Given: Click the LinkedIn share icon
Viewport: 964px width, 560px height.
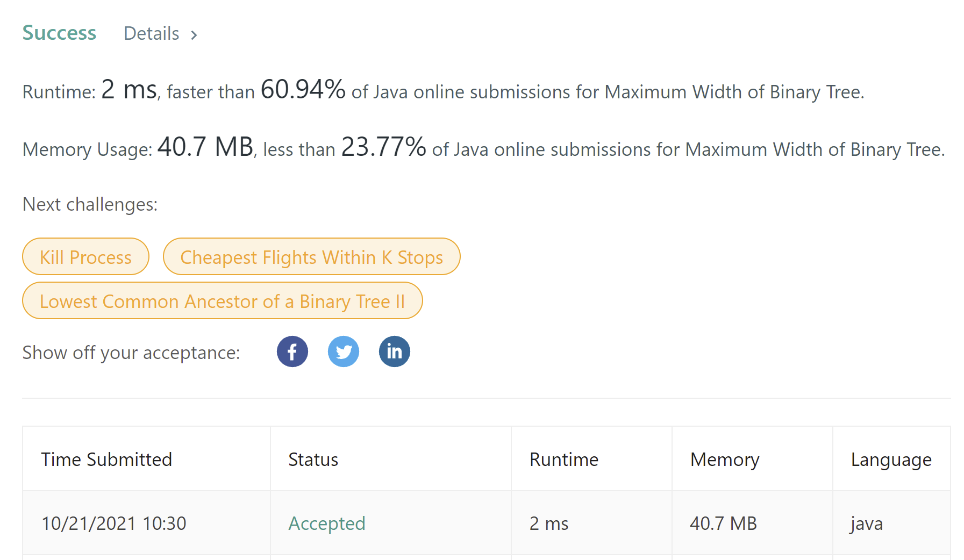Looking at the screenshot, I should (394, 351).
